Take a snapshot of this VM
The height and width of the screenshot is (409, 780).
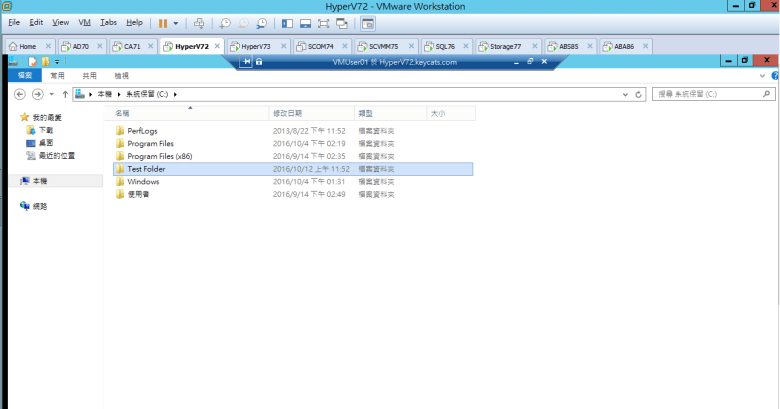click(226, 22)
